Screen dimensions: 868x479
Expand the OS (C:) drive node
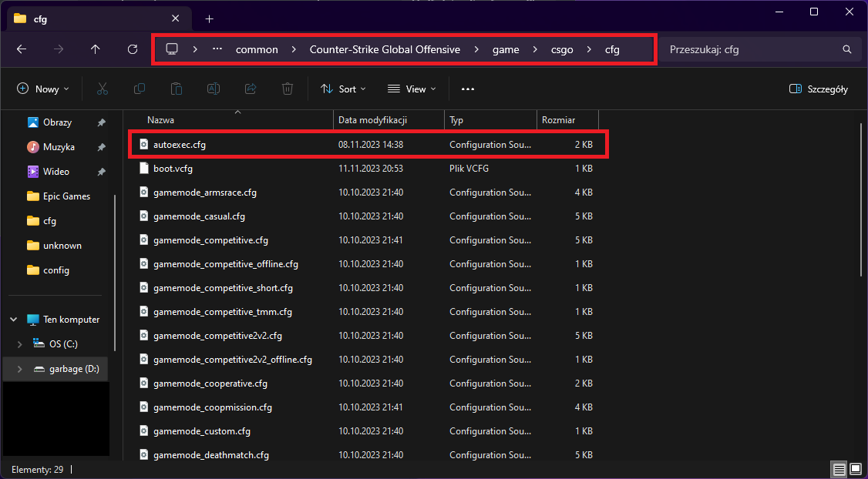coord(20,344)
